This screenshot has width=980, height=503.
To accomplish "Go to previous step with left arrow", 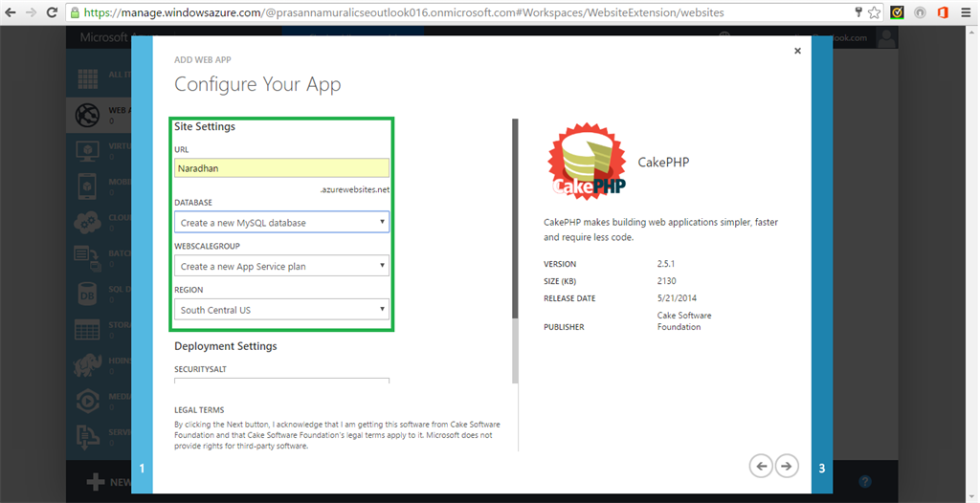I will click(761, 466).
